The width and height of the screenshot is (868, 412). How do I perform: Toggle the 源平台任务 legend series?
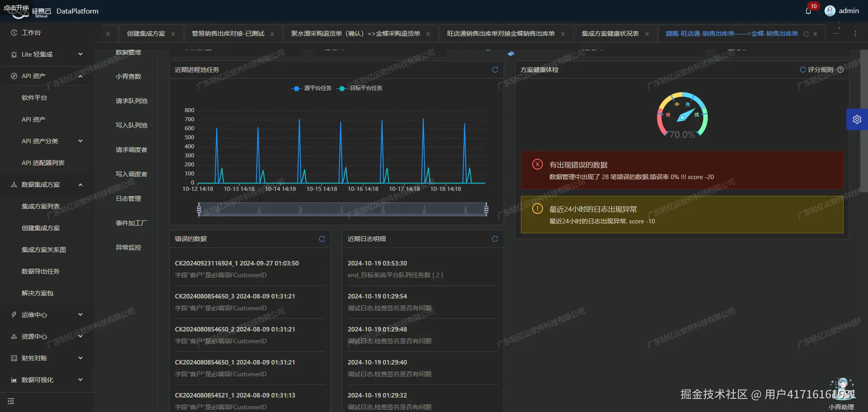click(311, 88)
